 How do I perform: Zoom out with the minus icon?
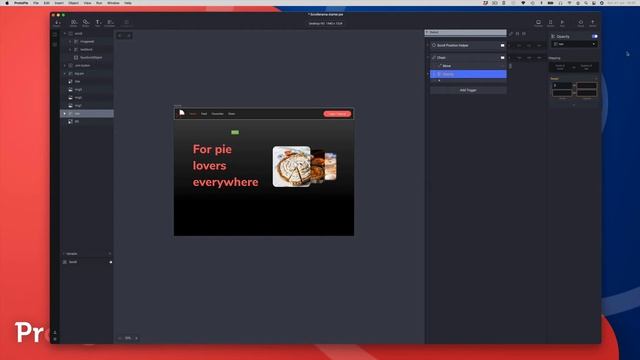(120, 338)
